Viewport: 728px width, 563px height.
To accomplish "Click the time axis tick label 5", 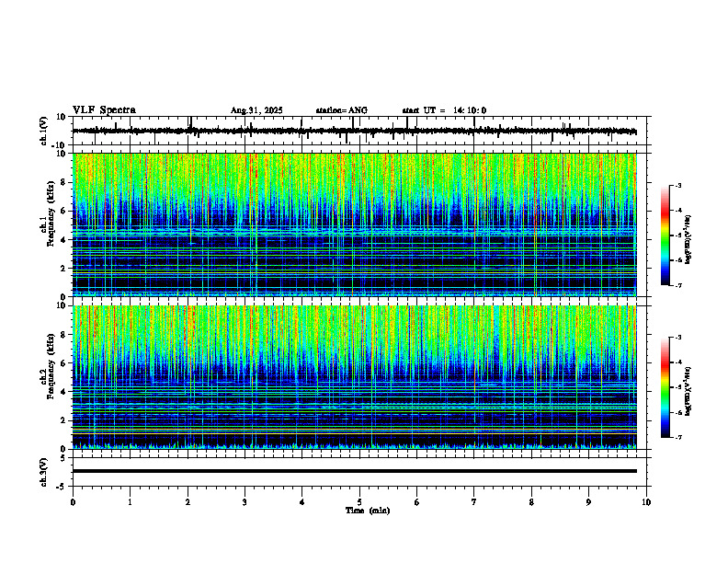I will pyautogui.click(x=359, y=502).
